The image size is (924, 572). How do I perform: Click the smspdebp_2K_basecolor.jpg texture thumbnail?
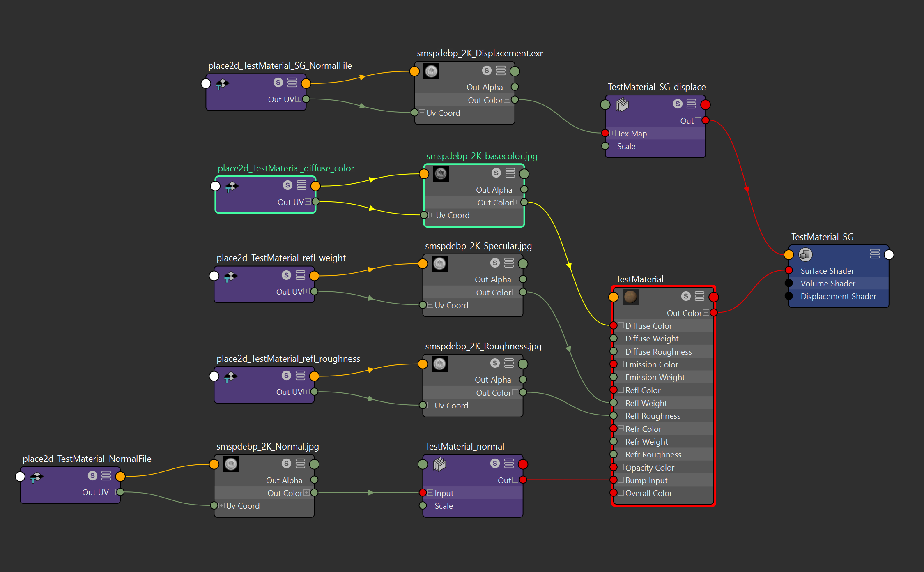tap(441, 173)
